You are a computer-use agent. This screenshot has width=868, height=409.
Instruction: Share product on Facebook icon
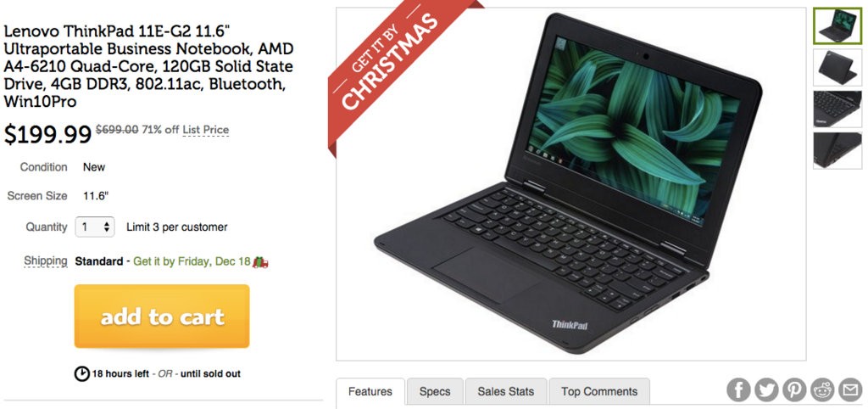pyautogui.click(x=738, y=390)
